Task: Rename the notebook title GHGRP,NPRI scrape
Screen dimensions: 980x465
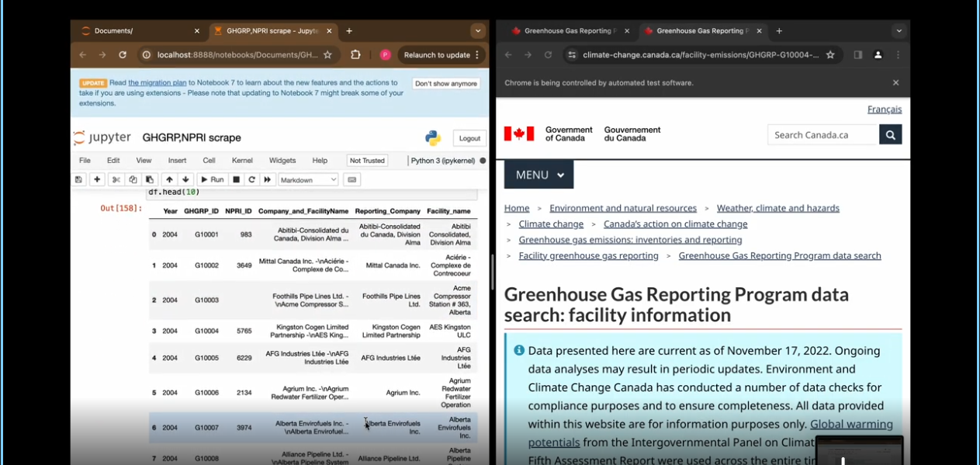Action: pyautogui.click(x=192, y=137)
